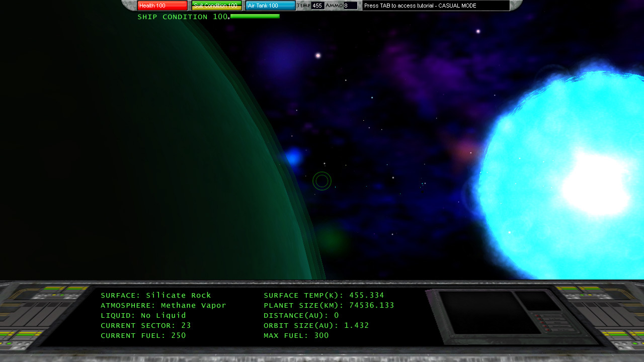Click the Max Fuel: 300 readout
This screenshot has width=644, height=362.
pyautogui.click(x=296, y=336)
